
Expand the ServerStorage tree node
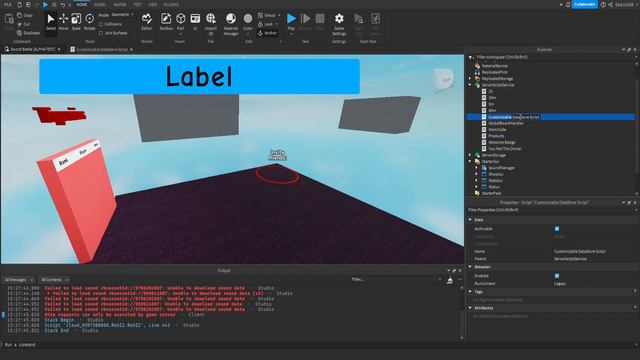coord(470,155)
